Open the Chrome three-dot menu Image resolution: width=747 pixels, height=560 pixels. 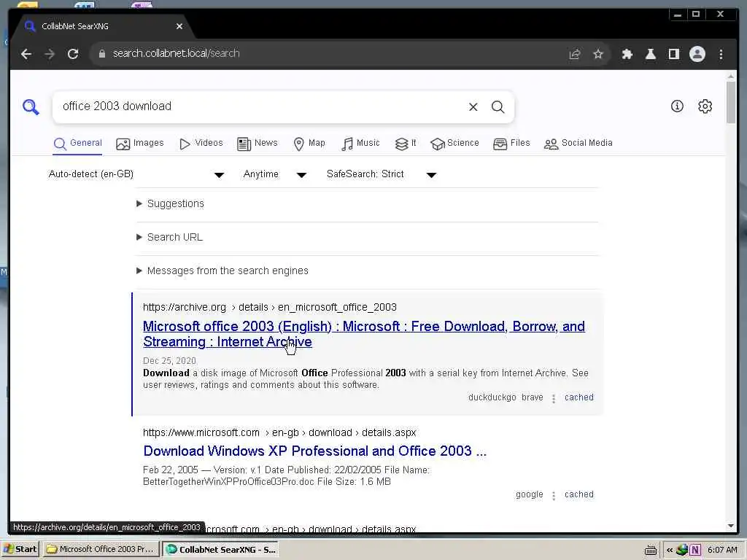click(x=721, y=54)
